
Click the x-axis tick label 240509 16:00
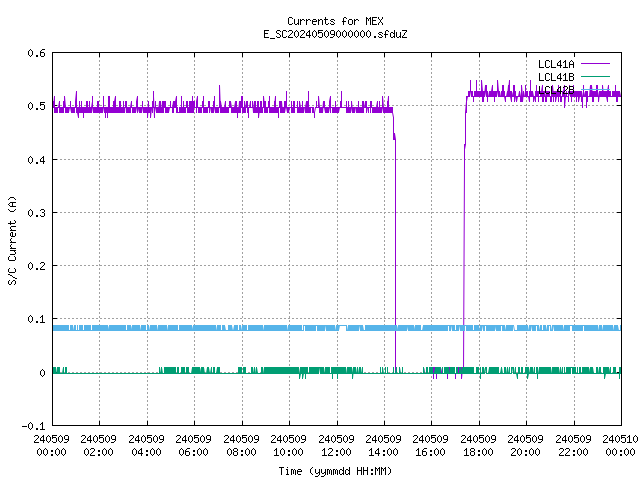coord(431,445)
